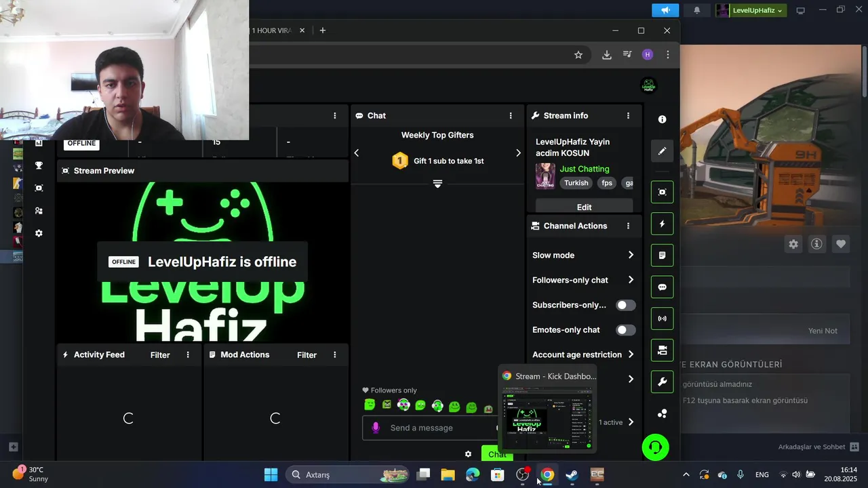Toggle the chat bubble panel icon
This screenshot has width=868, height=488.
tap(663, 287)
